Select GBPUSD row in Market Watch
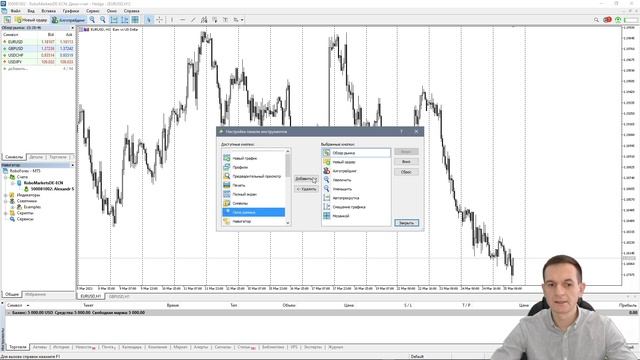Screen dimensions: 640x360 point(38,48)
